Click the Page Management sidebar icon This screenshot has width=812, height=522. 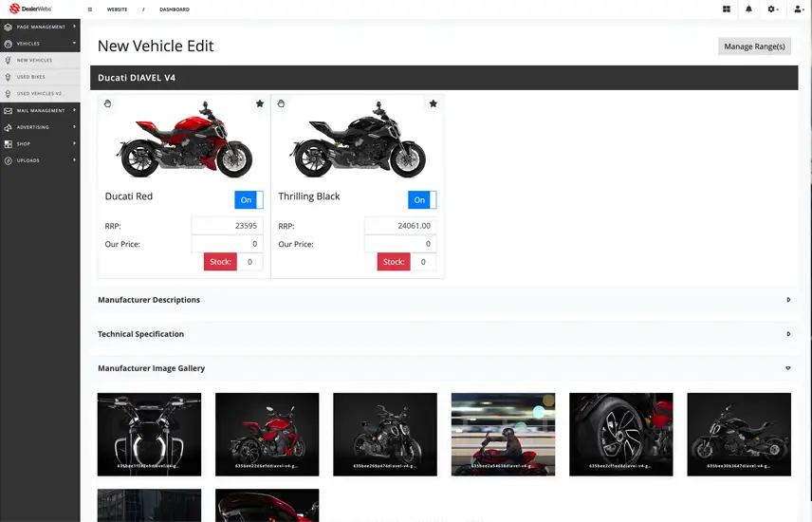click(8, 27)
